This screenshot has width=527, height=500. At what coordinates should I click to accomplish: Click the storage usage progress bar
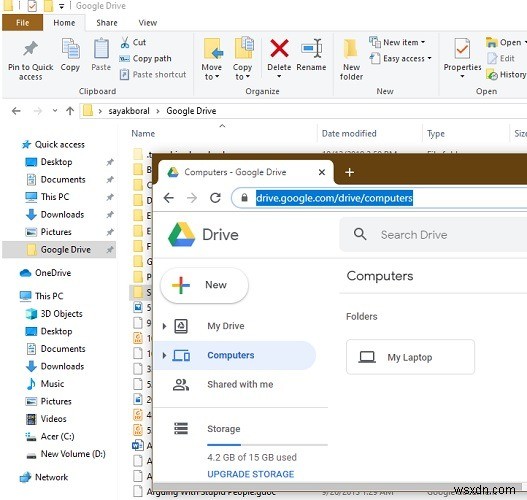(268, 445)
